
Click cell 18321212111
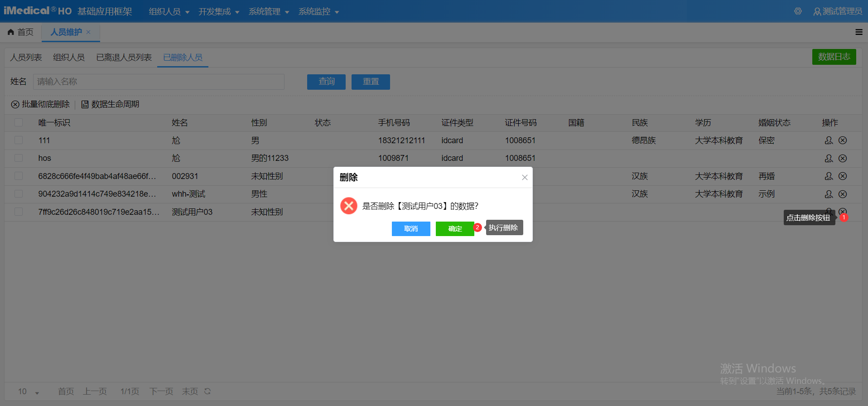(402, 140)
